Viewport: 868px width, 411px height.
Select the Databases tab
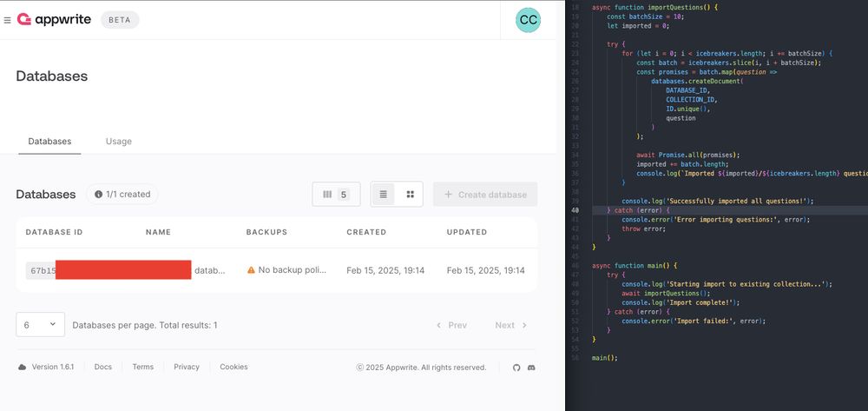[x=49, y=142]
